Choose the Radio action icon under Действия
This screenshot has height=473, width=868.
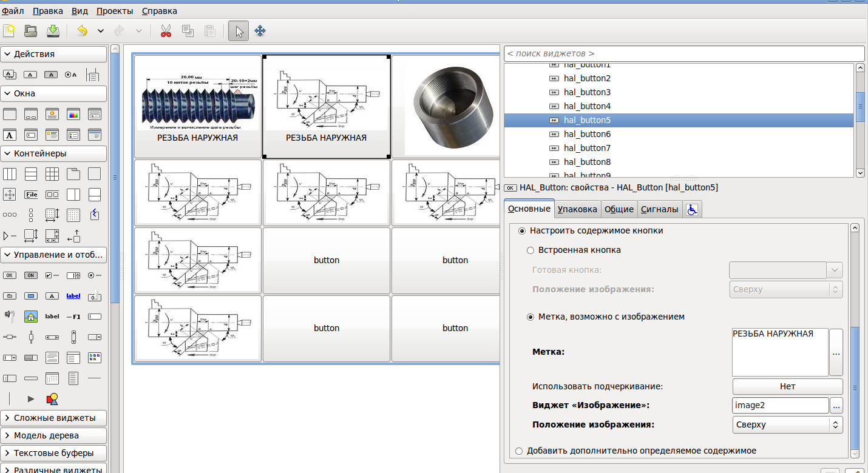point(71,75)
